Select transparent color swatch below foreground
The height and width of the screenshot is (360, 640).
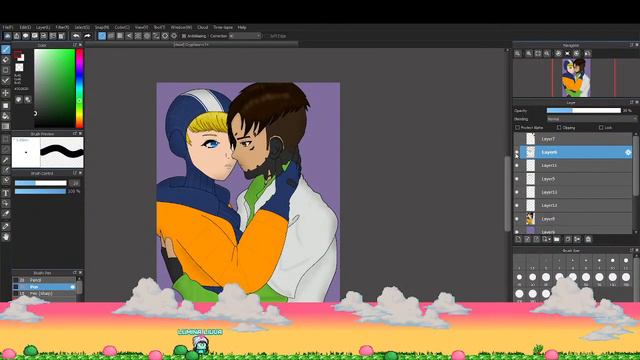click(19, 67)
